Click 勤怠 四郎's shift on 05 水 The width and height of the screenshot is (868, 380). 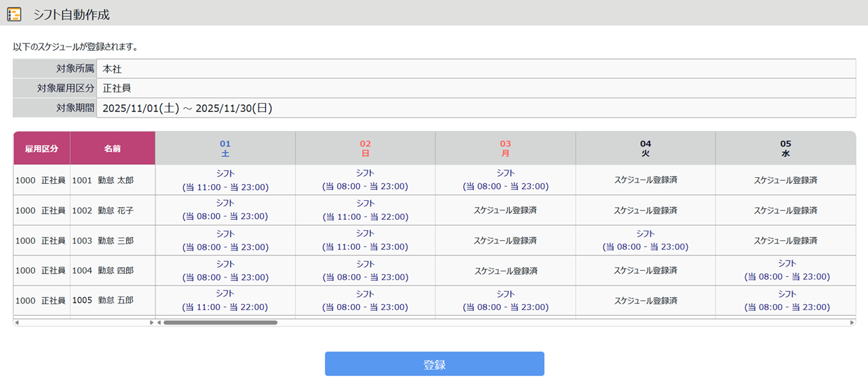pyautogui.click(x=787, y=270)
